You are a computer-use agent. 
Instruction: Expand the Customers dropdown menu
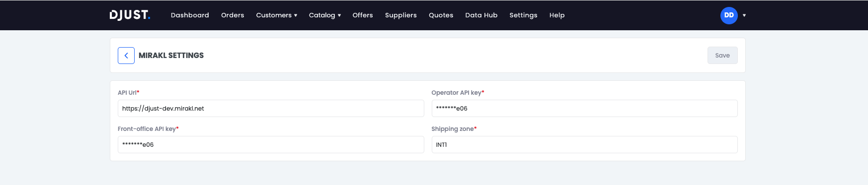tap(277, 15)
